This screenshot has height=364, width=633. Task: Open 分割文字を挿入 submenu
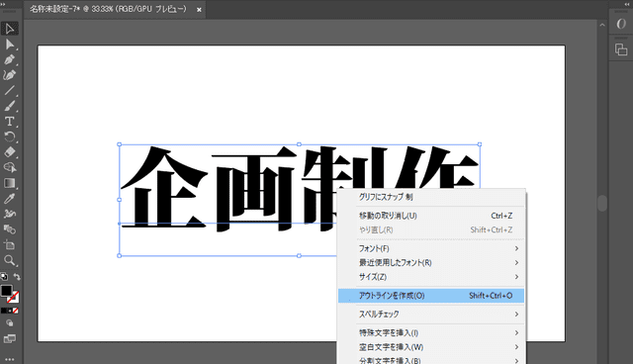431,360
